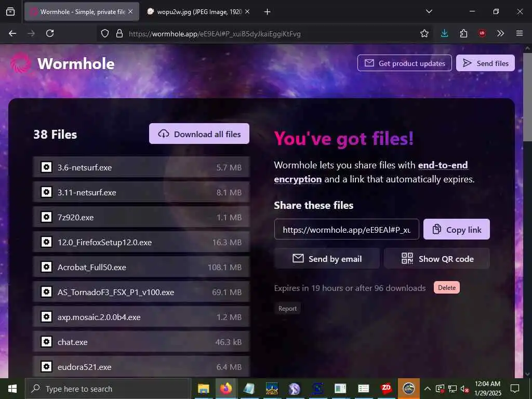The width and height of the screenshot is (532, 399).
Task: Open the Firefox View icon left of tabs
Action: coord(10,11)
